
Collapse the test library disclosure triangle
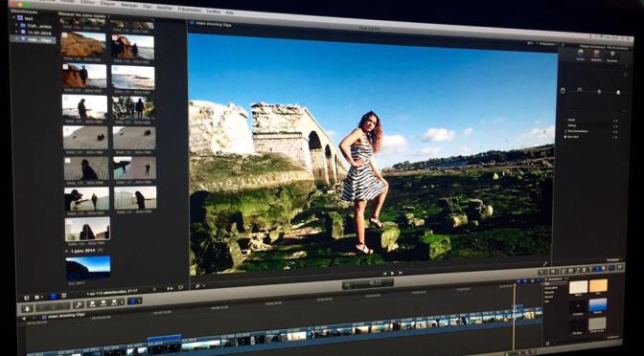point(13,18)
